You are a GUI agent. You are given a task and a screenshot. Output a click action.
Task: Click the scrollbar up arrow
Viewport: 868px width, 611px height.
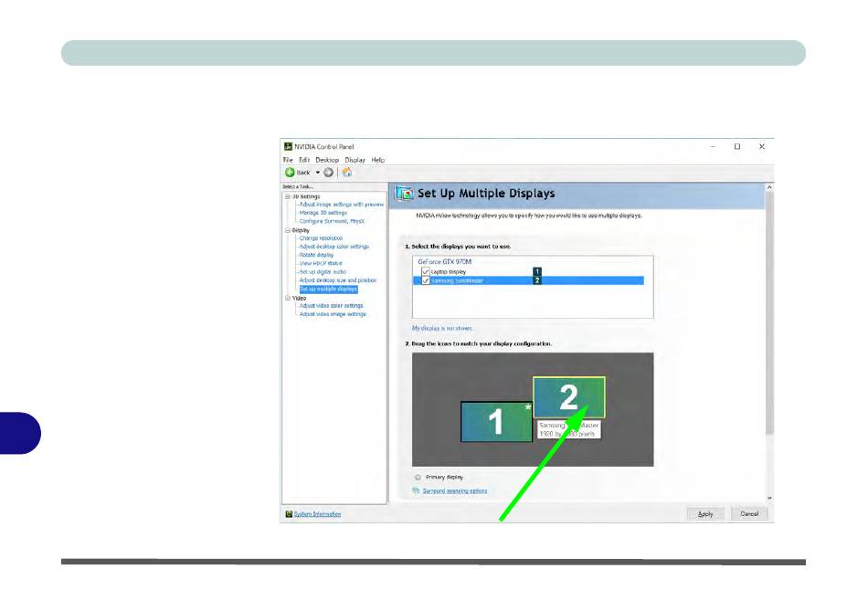(x=769, y=187)
